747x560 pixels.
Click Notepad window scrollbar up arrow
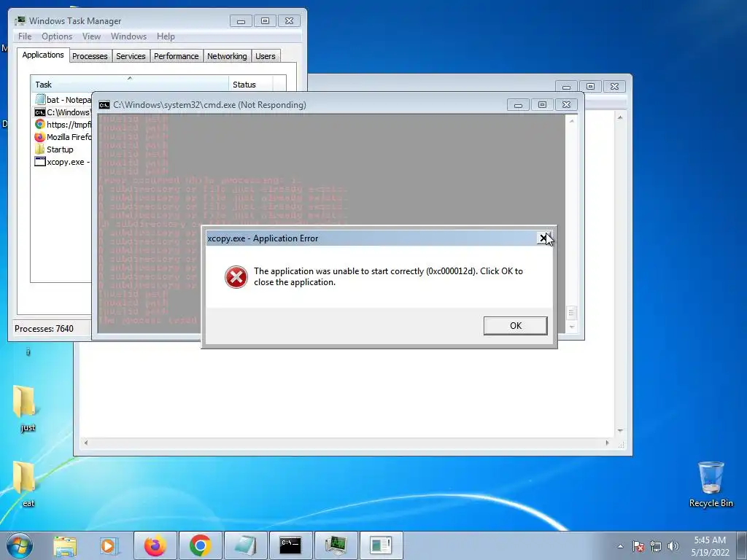620,117
